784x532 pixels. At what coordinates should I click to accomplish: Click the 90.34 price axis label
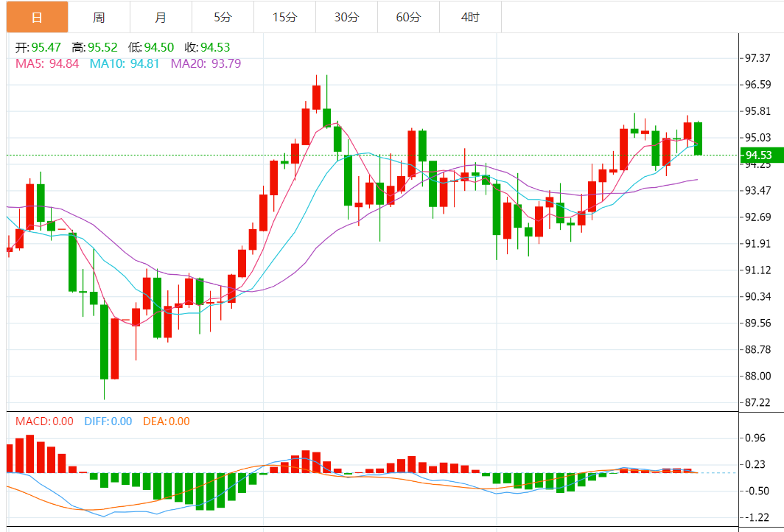(x=757, y=296)
